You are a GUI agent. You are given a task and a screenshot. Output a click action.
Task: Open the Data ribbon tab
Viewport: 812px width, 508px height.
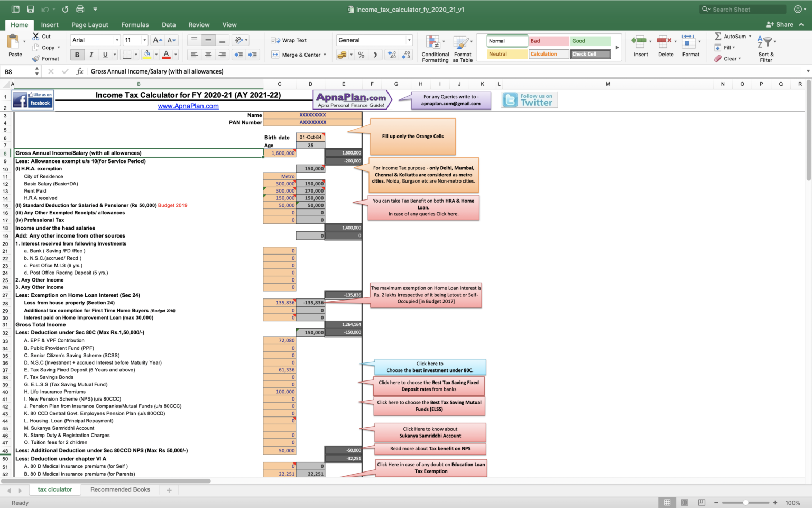(x=169, y=25)
